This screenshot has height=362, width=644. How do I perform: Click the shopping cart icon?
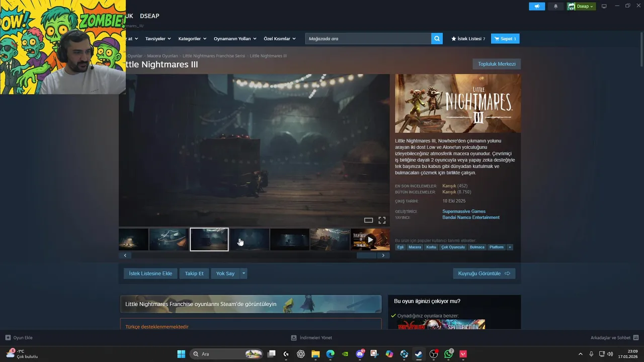pos(497,39)
